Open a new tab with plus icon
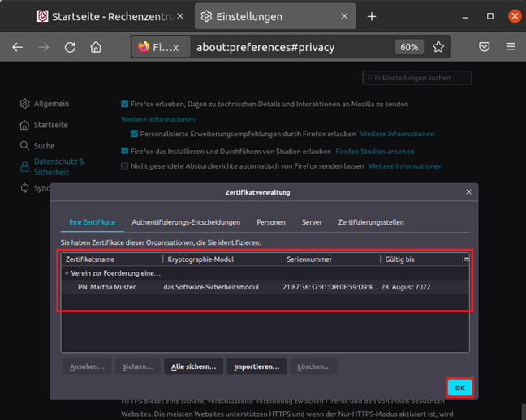 372,16
